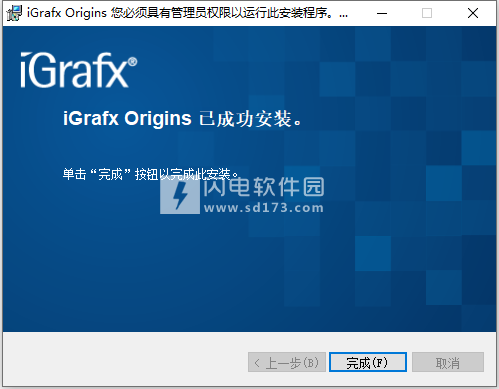This screenshot has width=499, height=389.
Task: Click the left chevron on 上一步 button
Action: point(257,363)
